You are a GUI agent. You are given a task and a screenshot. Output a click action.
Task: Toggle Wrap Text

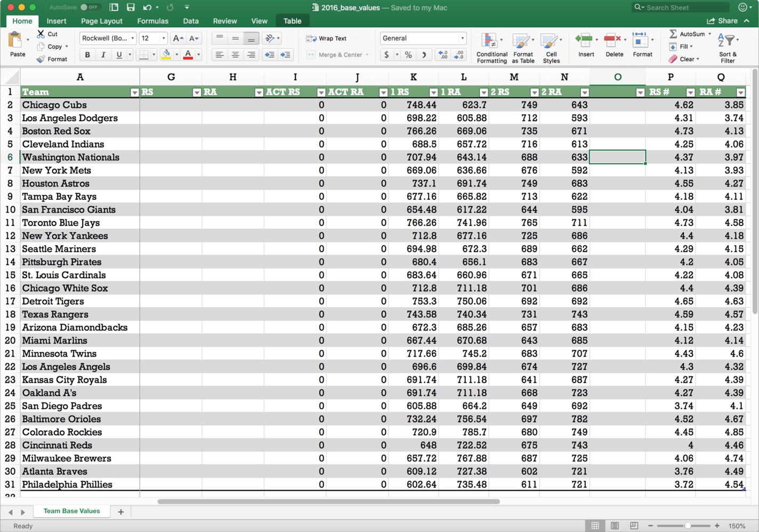[x=326, y=38]
